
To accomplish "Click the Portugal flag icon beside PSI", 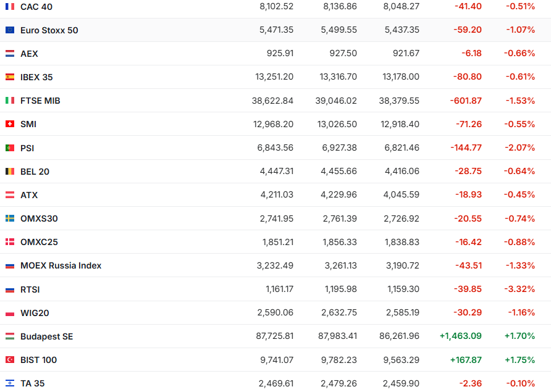I will coord(10,148).
